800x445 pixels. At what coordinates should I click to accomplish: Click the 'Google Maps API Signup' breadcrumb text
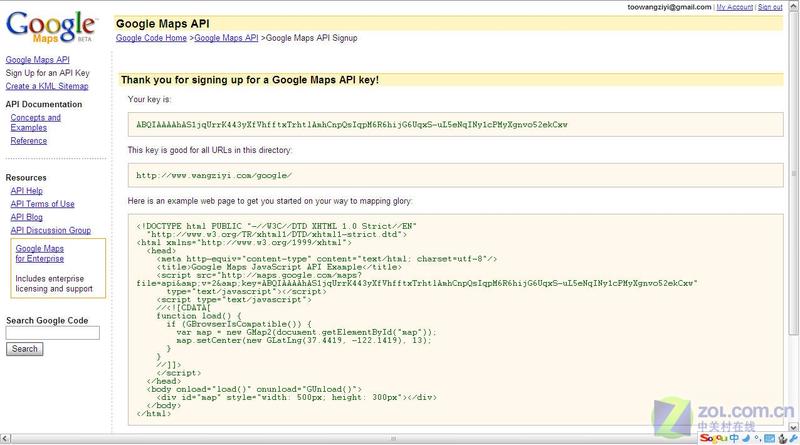[x=312, y=38]
